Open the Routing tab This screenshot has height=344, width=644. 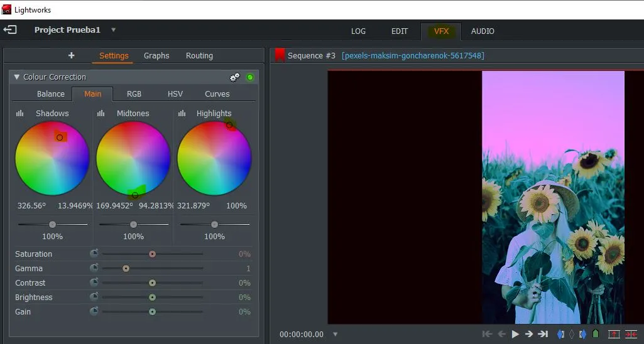click(199, 56)
